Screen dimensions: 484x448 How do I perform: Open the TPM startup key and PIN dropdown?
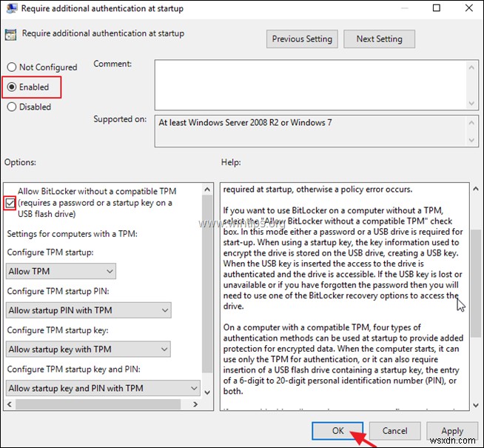pyautogui.click(x=103, y=388)
